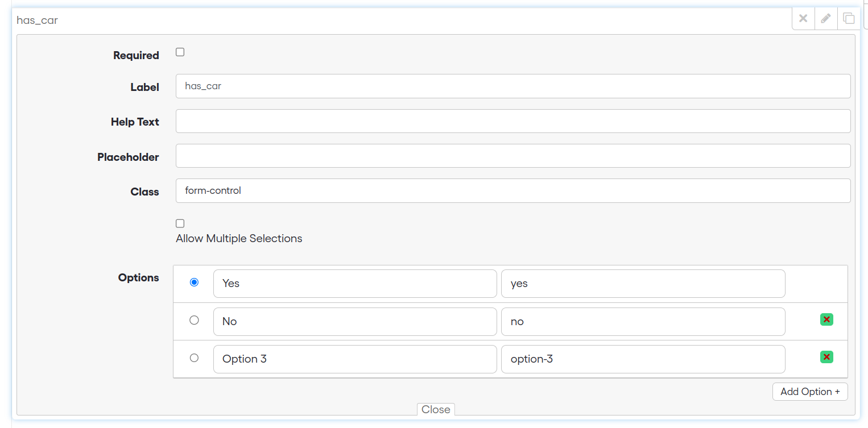Screen dimensions: 868x428
Task: Enable the Required checkbox
Action: (180, 52)
